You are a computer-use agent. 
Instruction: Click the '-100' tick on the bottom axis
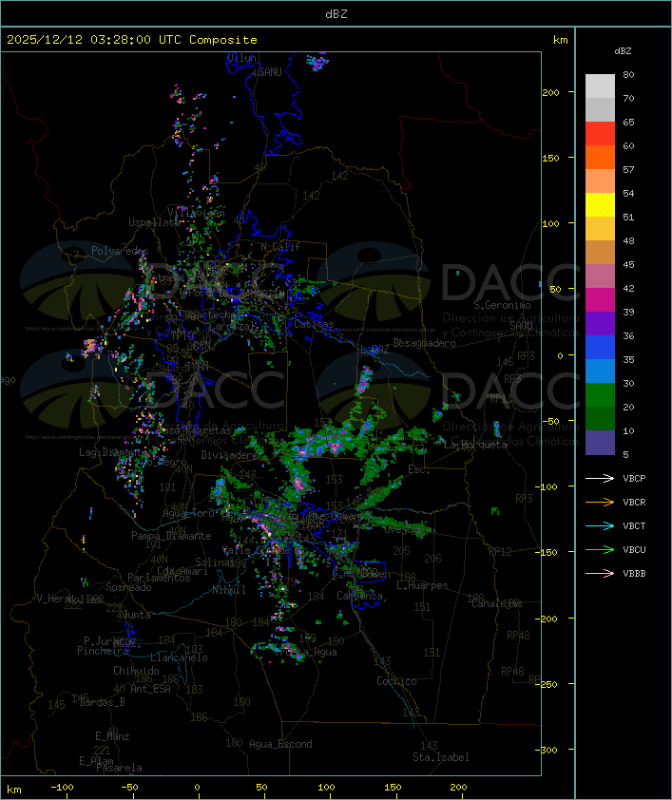coord(62,788)
